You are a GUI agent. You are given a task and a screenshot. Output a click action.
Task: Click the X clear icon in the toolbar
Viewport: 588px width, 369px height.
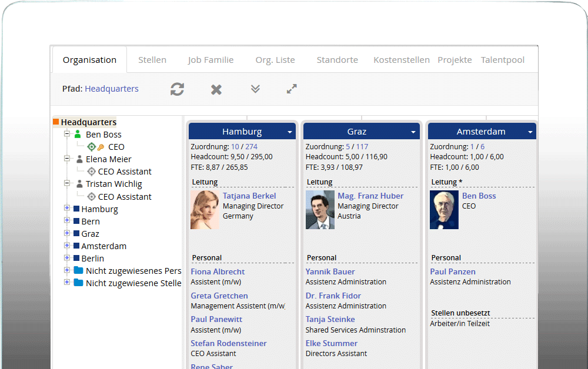216,89
